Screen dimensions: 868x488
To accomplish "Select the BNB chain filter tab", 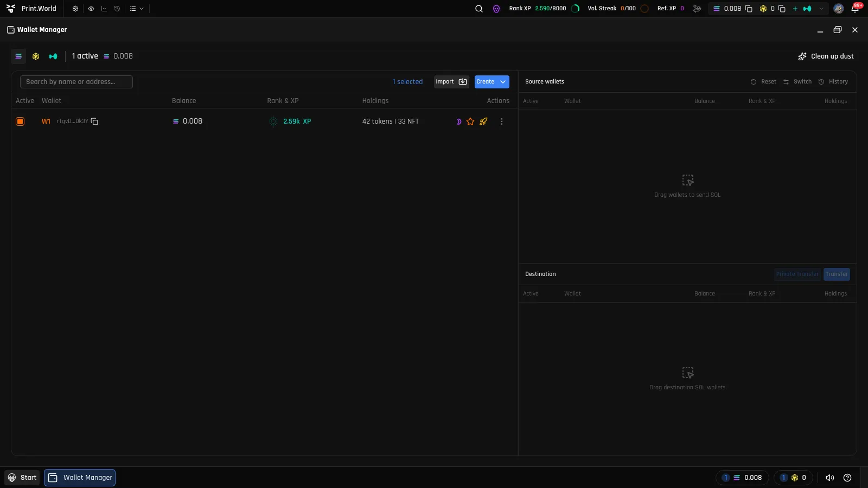I will point(36,56).
